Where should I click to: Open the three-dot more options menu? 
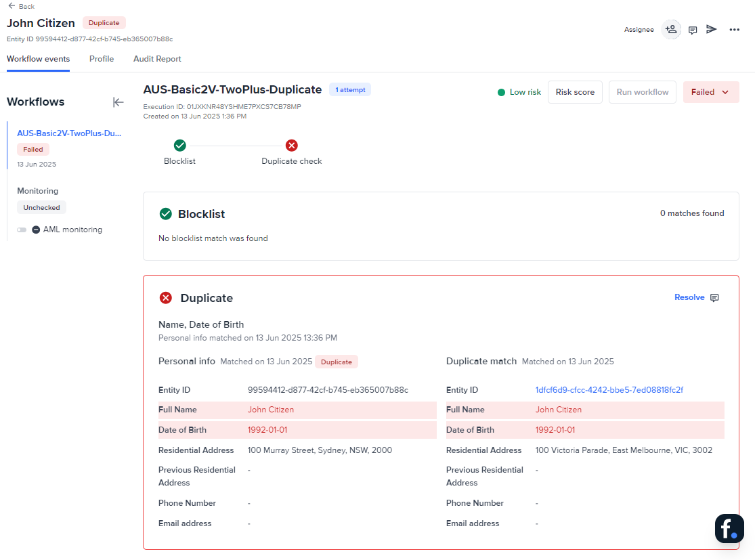click(734, 30)
